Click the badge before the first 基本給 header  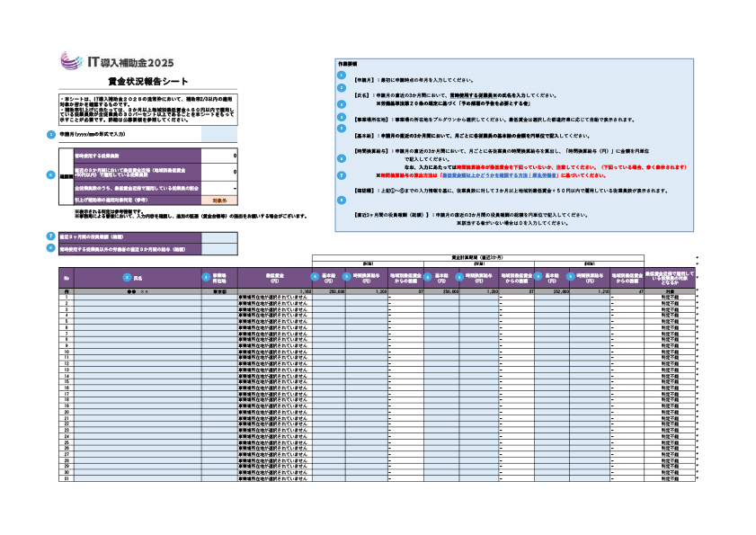(x=315, y=278)
